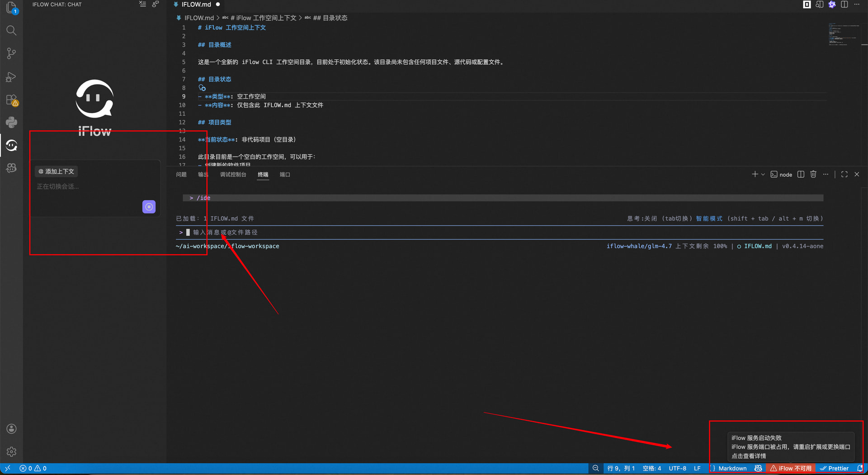Image resolution: width=868 pixels, height=475 pixels.
Task: Click the 添加上下文 button
Action: (57, 171)
